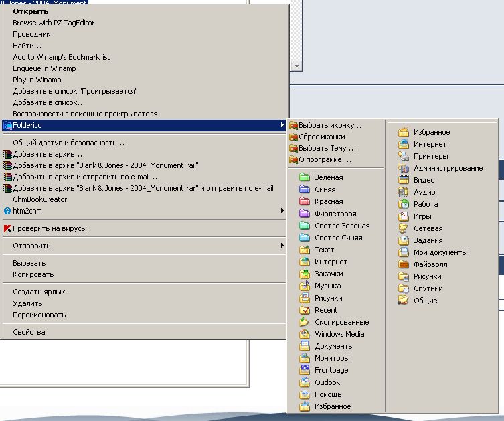Click the scrollbar down arrow behind the menu
The image size is (504, 421).
coord(297,66)
